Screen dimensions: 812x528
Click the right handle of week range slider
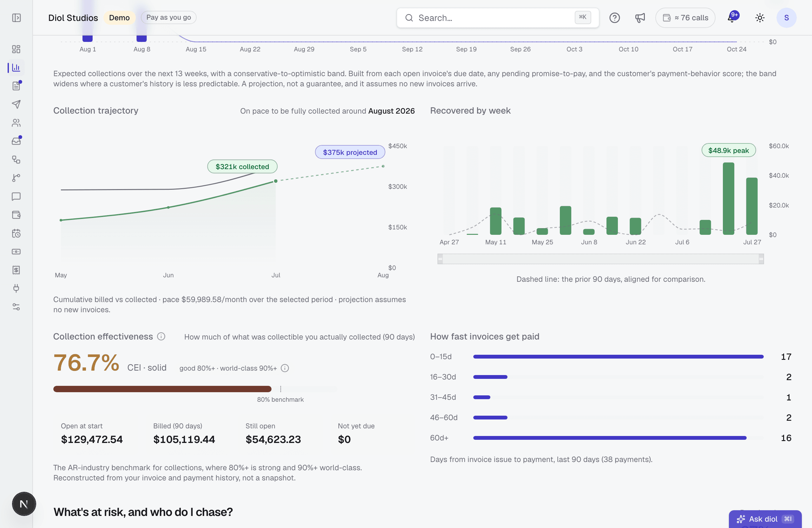tap(761, 259)
